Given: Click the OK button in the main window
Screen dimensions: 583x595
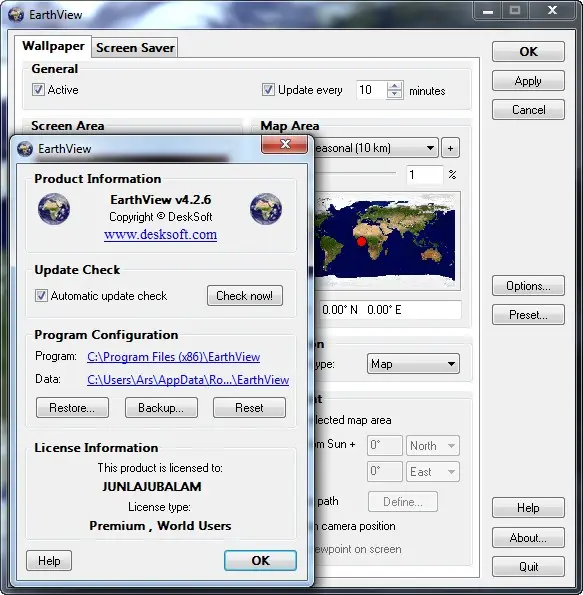Looking at the screenshot, I should coord(528,52).
